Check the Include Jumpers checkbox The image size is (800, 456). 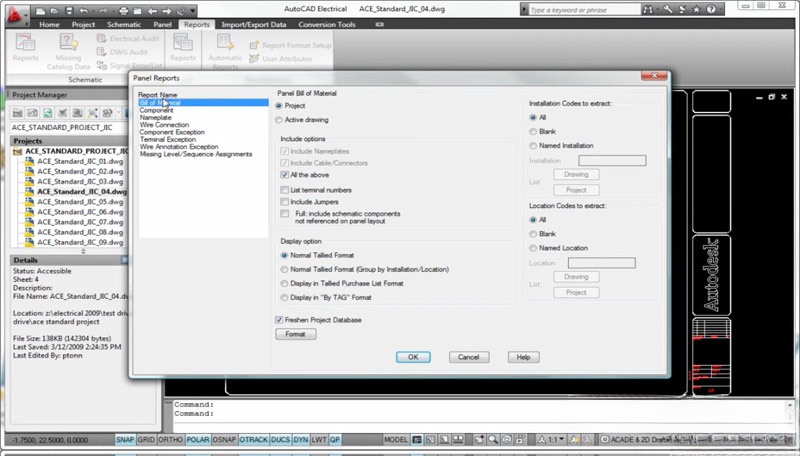(285, 202)
